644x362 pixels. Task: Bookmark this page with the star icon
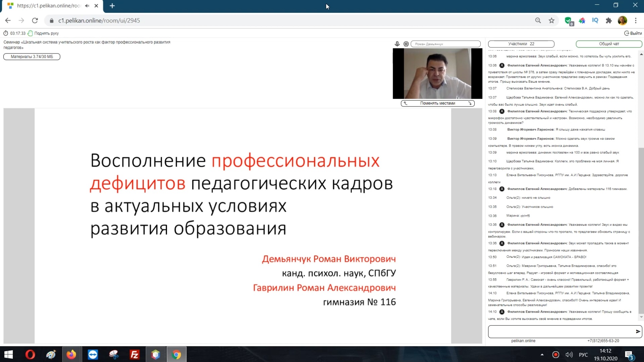(552, 21)
